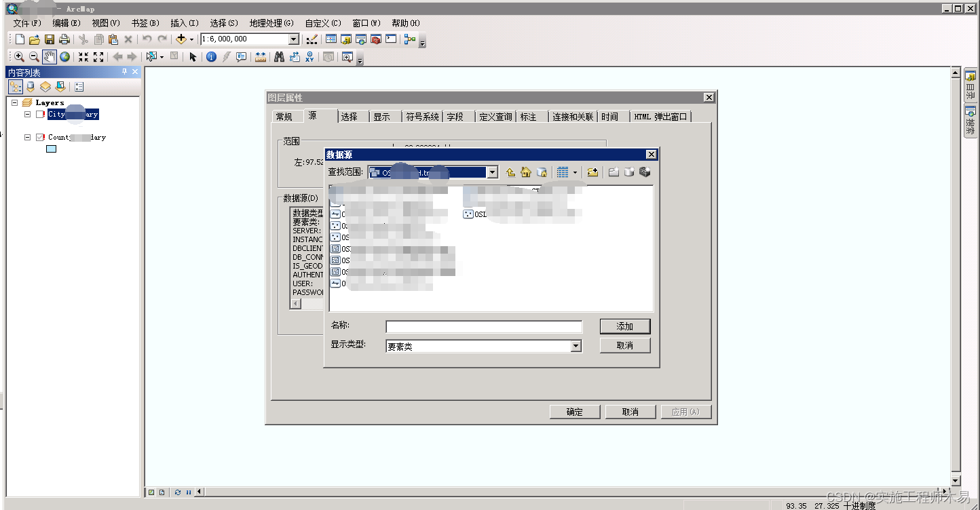
Task: Click the New map document icon
Action: pyautogui.click(x=20, y=39)
